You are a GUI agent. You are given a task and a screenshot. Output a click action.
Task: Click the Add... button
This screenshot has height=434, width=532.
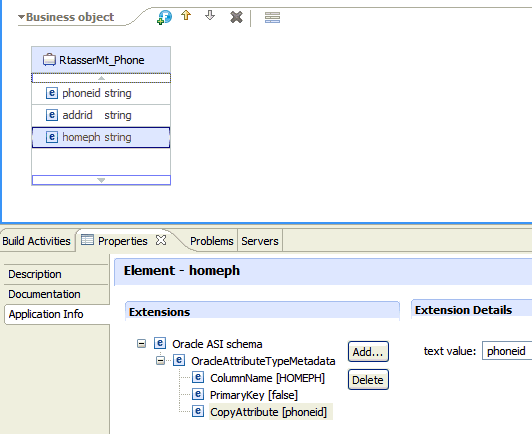click(x=368, y=352)
